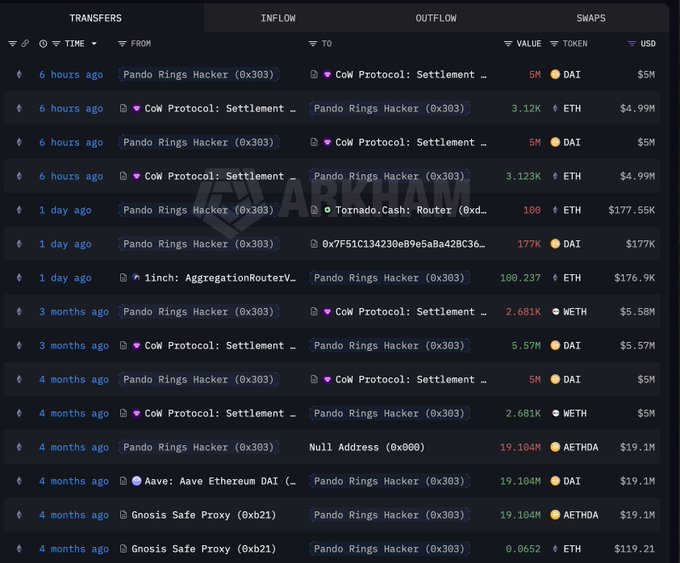Screen dimensions: 680x563
Task: Click CoW Protocol logo in 3.123K ETH row
Action: [x=137, y=176]
